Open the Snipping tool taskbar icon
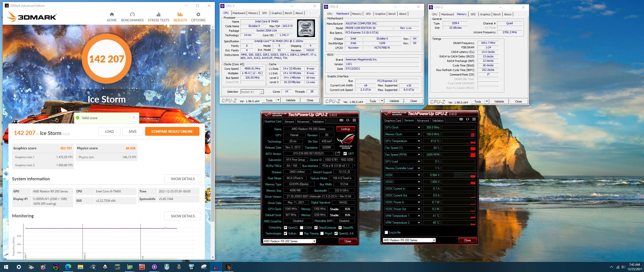 204,267
